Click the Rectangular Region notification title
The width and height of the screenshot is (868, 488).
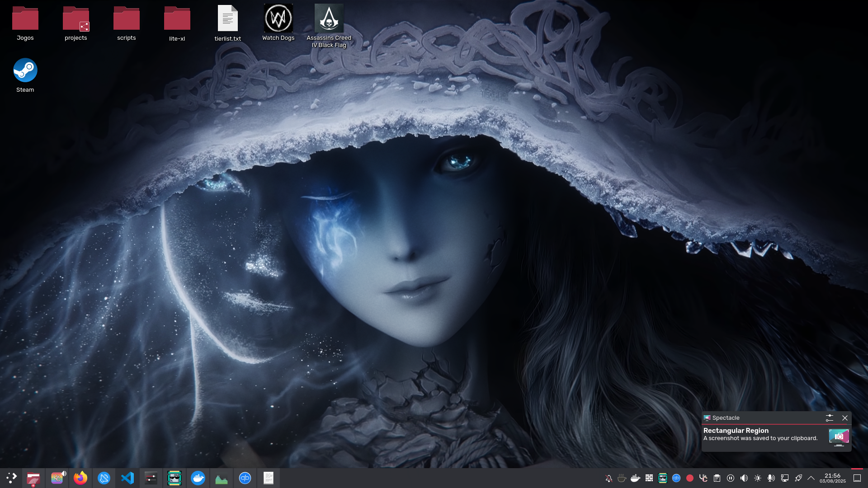(x=736, y=431)
